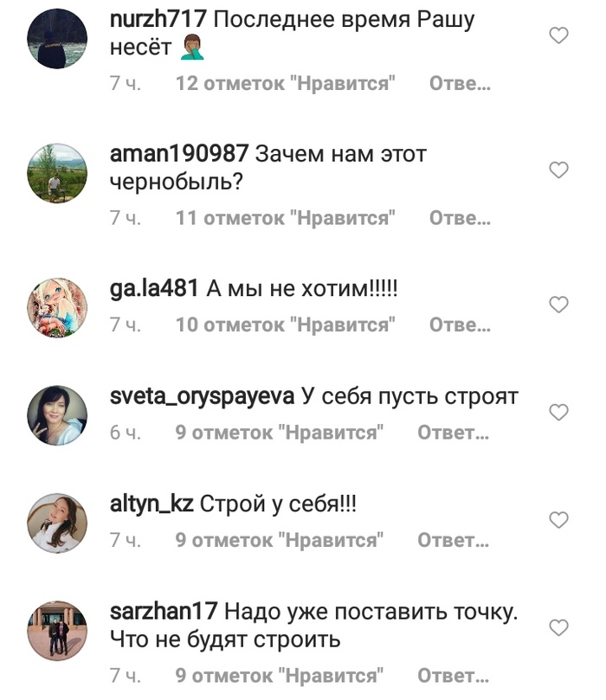Reply to aman190987's Chernobyl comment

coord(460,218)
